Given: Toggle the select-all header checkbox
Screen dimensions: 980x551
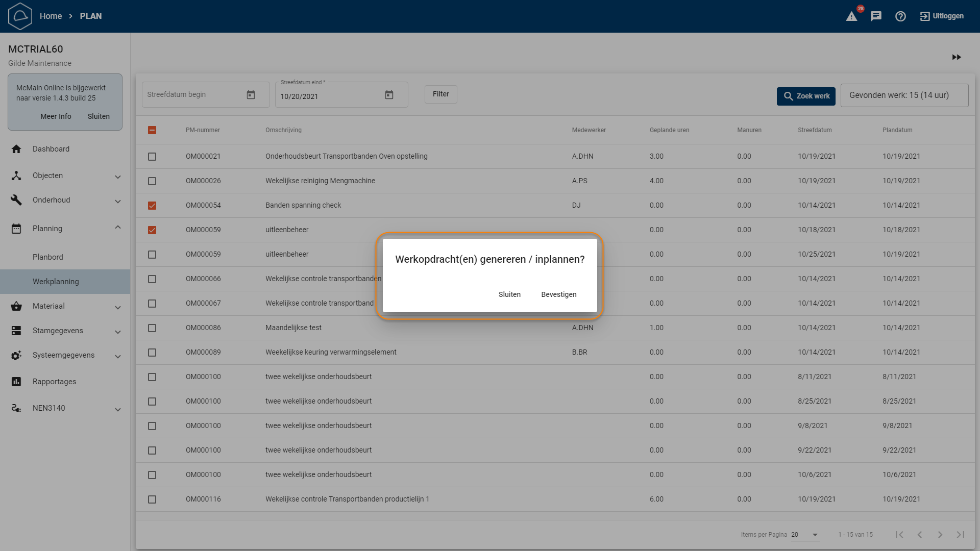Looking at the screenshot, I should [152, 130].
